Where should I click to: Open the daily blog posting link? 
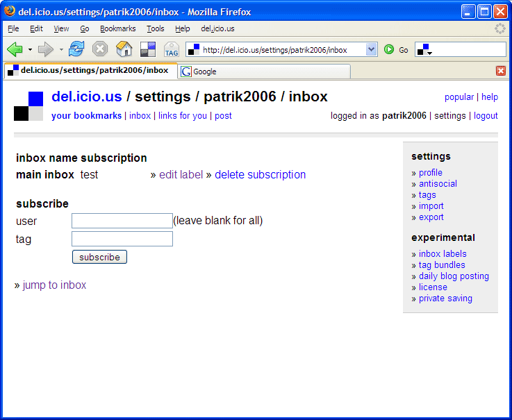click(x=454, y=276)
